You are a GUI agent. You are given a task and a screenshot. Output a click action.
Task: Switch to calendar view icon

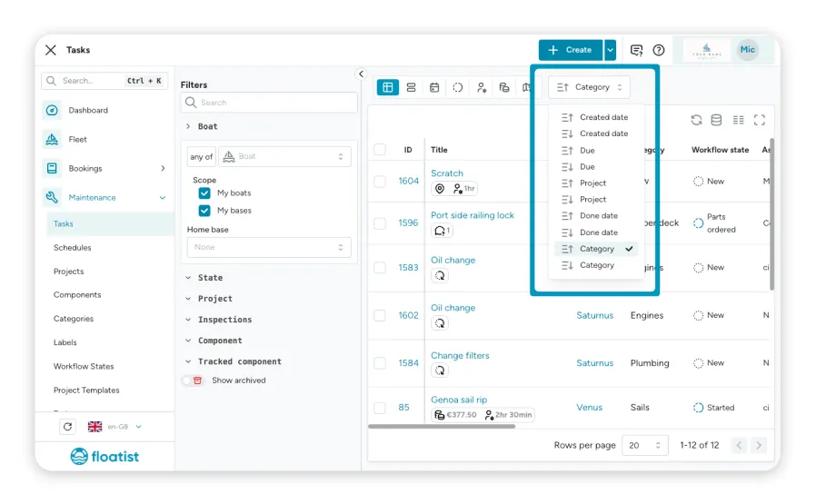pyautogui.click(x=434, y=87)
